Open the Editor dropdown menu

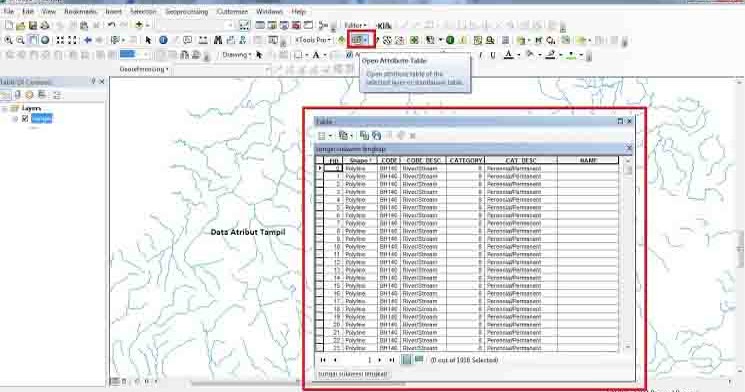355,25
